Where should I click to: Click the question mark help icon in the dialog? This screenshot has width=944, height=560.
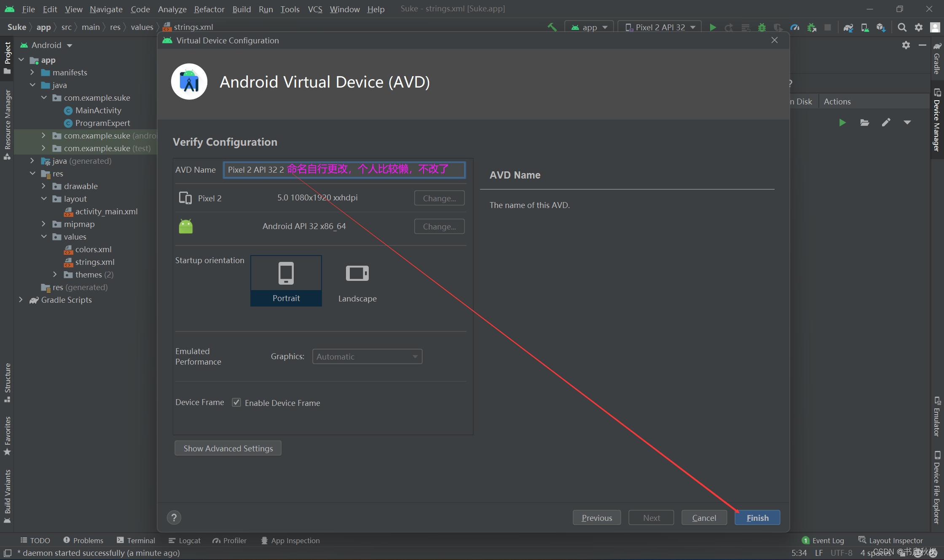coord(174,517)
